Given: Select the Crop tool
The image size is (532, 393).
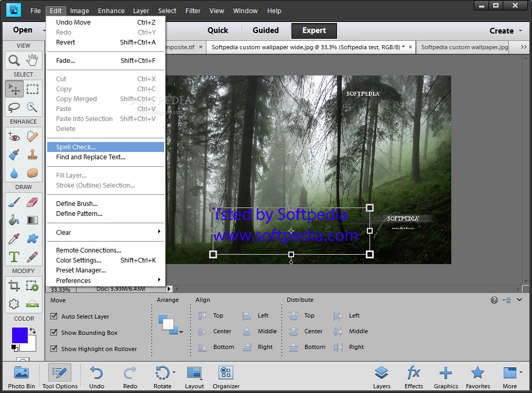Looking at the screenshot, I should 14,286.
